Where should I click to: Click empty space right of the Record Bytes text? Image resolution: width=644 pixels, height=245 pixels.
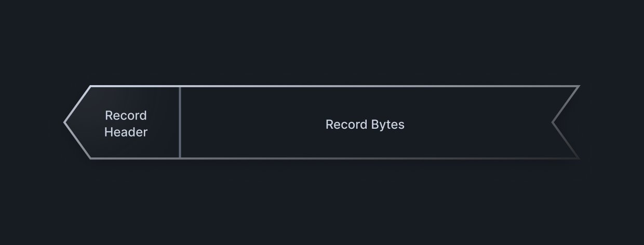click(478, 125)
